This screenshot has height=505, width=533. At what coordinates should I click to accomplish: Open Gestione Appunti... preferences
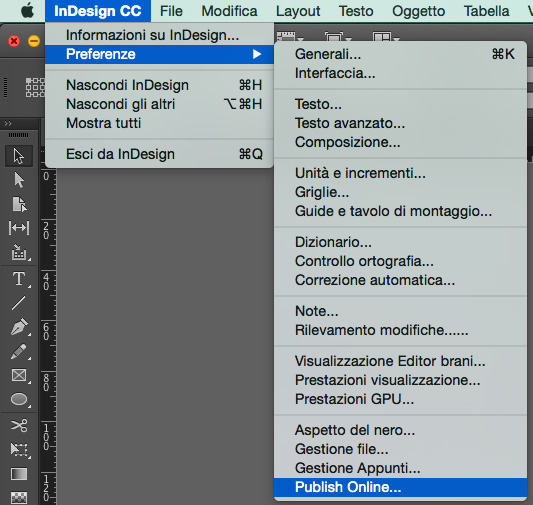[x=400, y=468]
